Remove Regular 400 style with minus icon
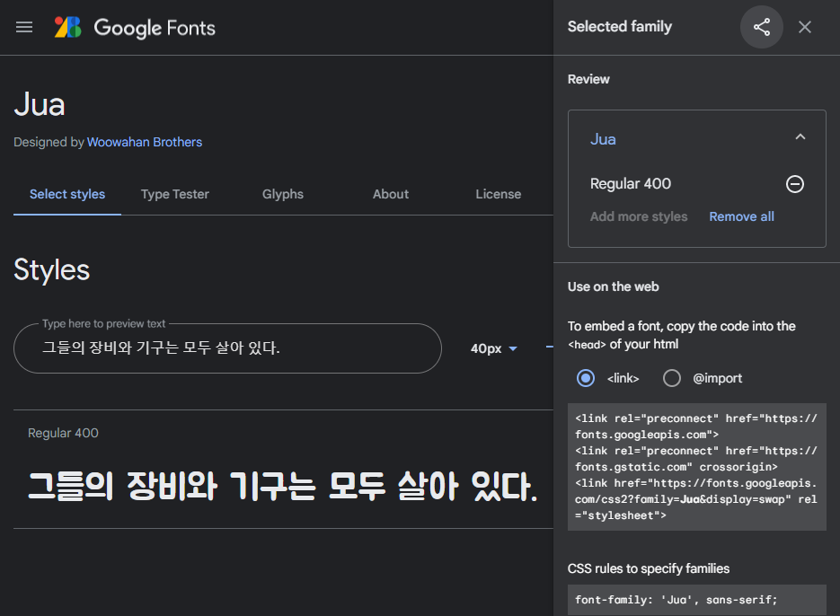The height and width of the screenshot is (616, 840). (794, 184)
